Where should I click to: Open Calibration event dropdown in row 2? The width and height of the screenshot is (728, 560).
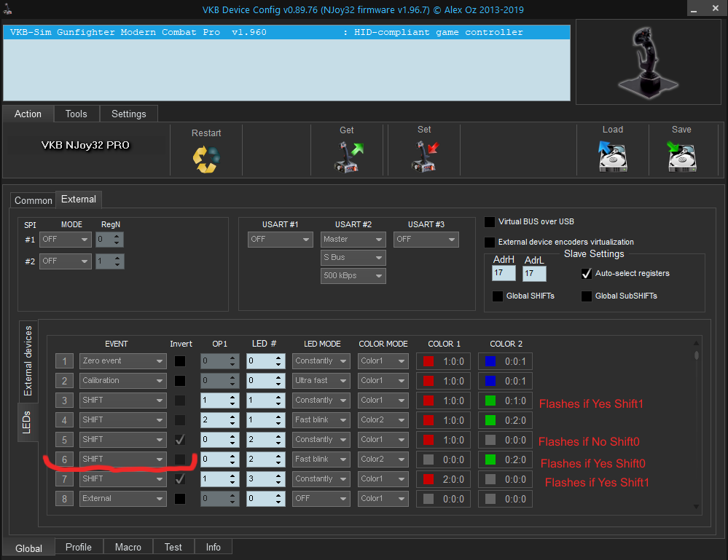point(122,380)
